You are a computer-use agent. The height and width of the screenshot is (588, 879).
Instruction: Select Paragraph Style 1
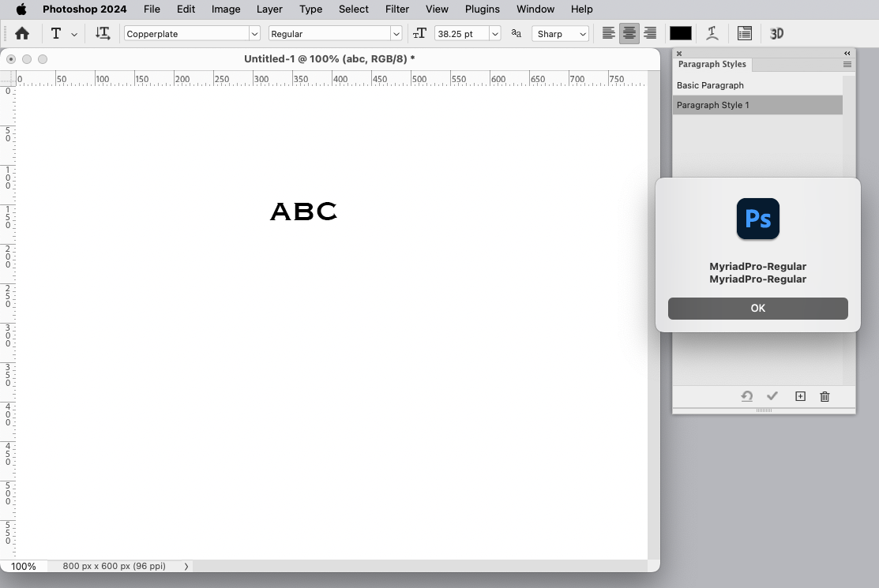[x=757, y=105]
